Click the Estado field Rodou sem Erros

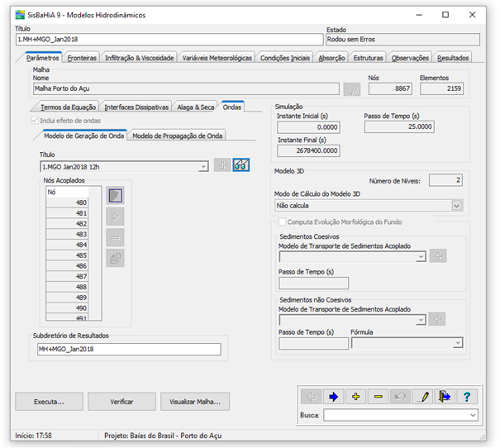(402, 40)
